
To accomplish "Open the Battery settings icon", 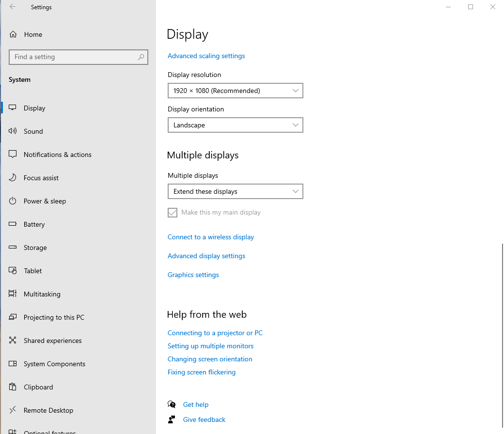I will click(13, 224).
